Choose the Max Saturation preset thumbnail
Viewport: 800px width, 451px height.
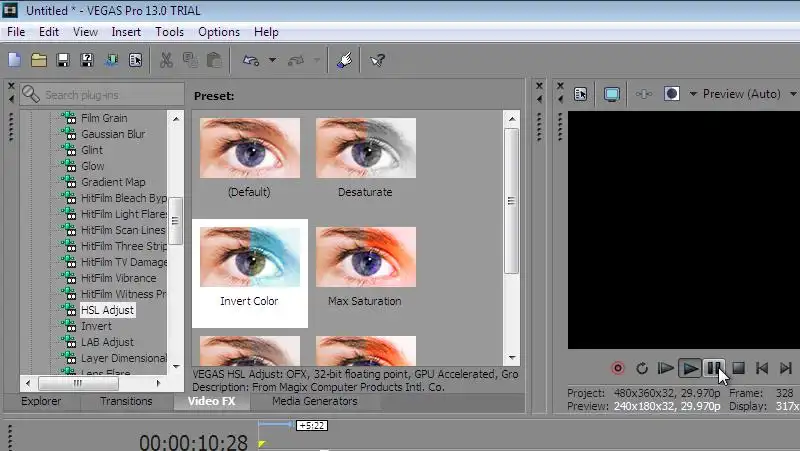pyautogui.click(x=366, y=257)
